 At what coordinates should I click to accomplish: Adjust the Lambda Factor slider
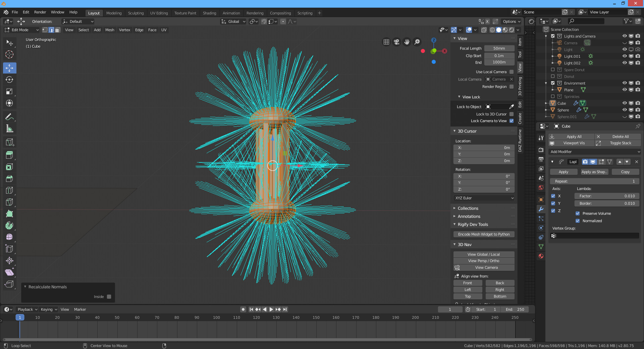[x=606, y=196]
